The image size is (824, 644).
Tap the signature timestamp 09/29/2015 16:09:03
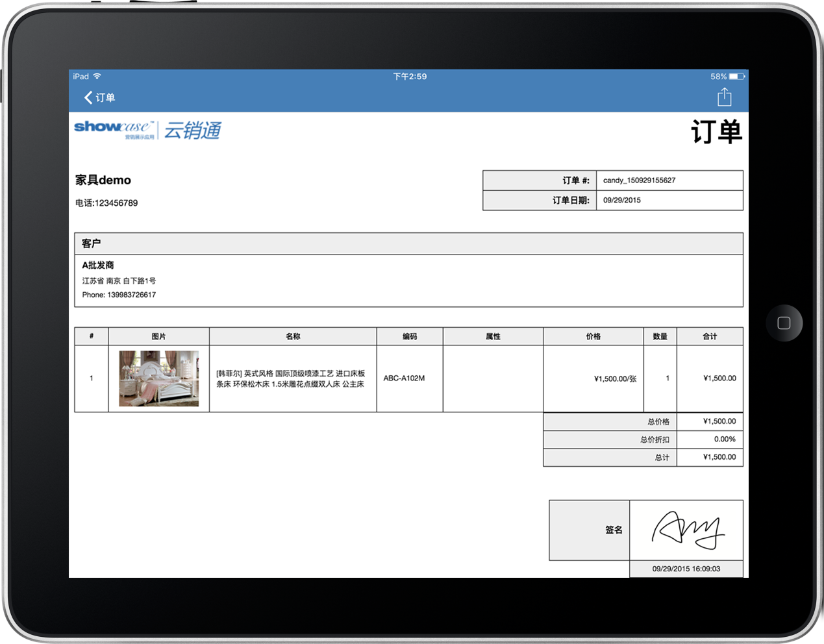point(686,569)
